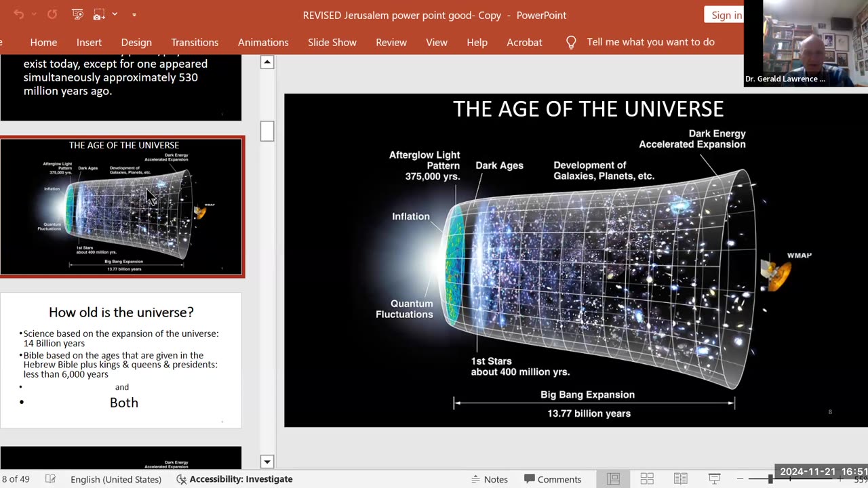
Task: Click the 'Big Bang Expansion' label on main slide
Action: click(x=587, y=394)
